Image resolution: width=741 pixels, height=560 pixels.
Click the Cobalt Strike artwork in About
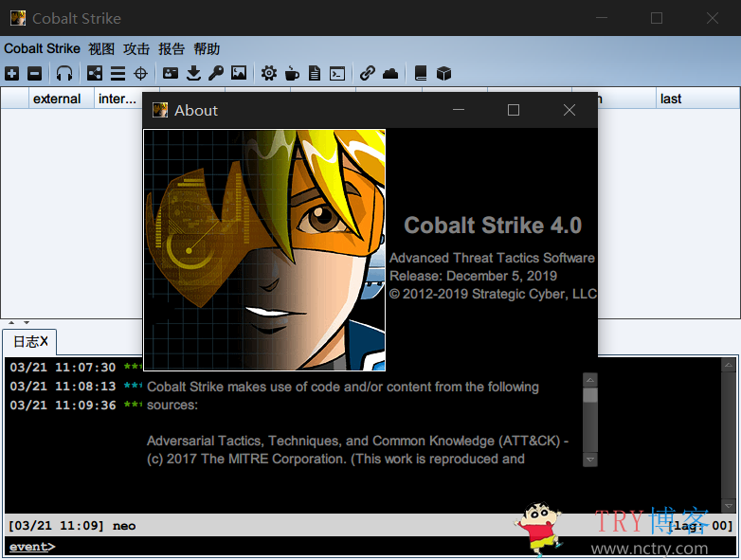[x=264, y=249]
